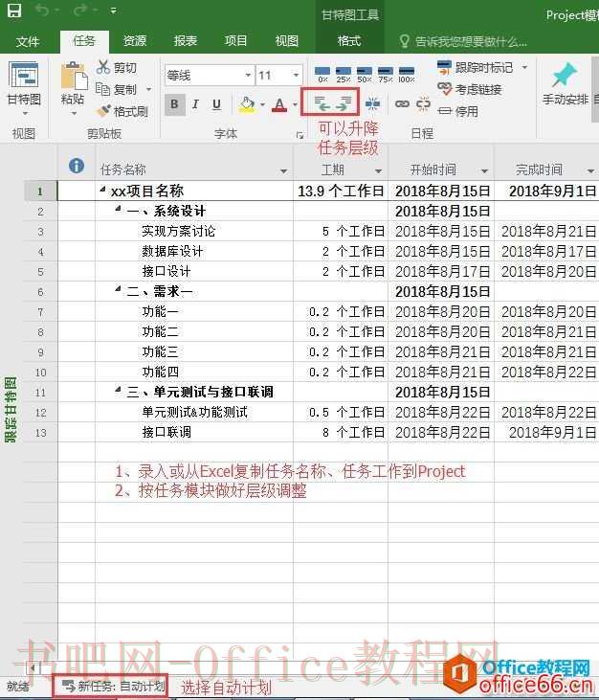Collapse the xx项目名称 summary task
This screenshot has height=700, width=599.
102,190
